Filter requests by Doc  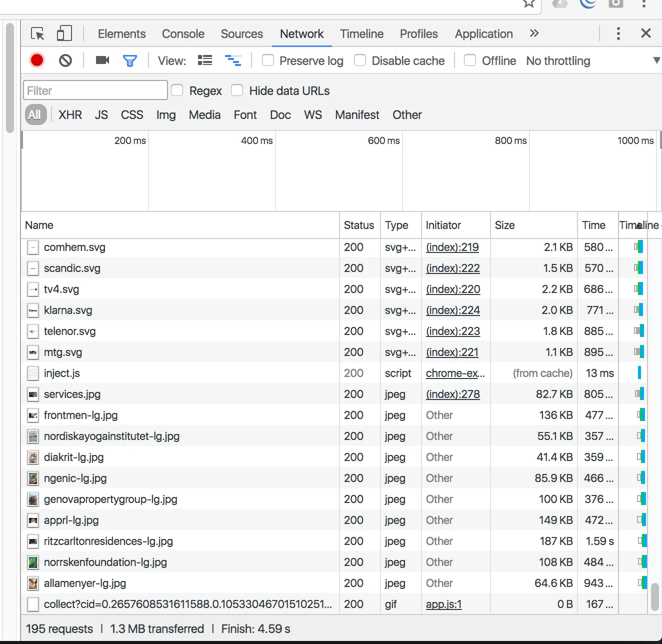[280, 115]
